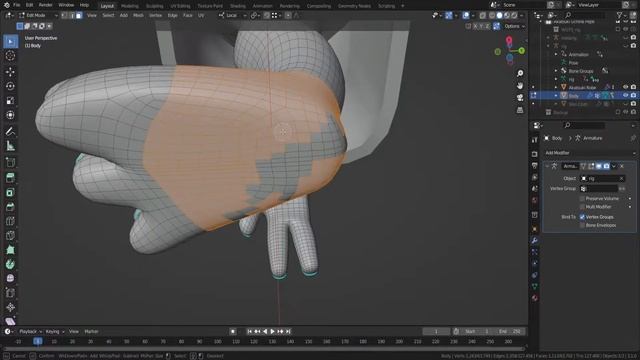Toggle render camera icon for the Body row
The width and height of the screenshot is (640, 360).
point(633,95)
